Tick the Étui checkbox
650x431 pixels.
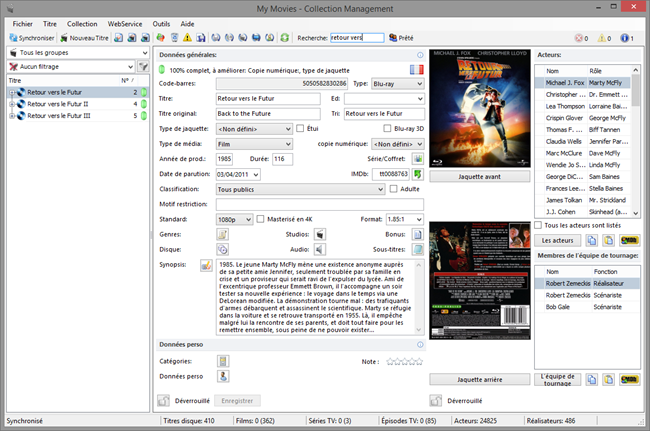(x=300, y=128)
